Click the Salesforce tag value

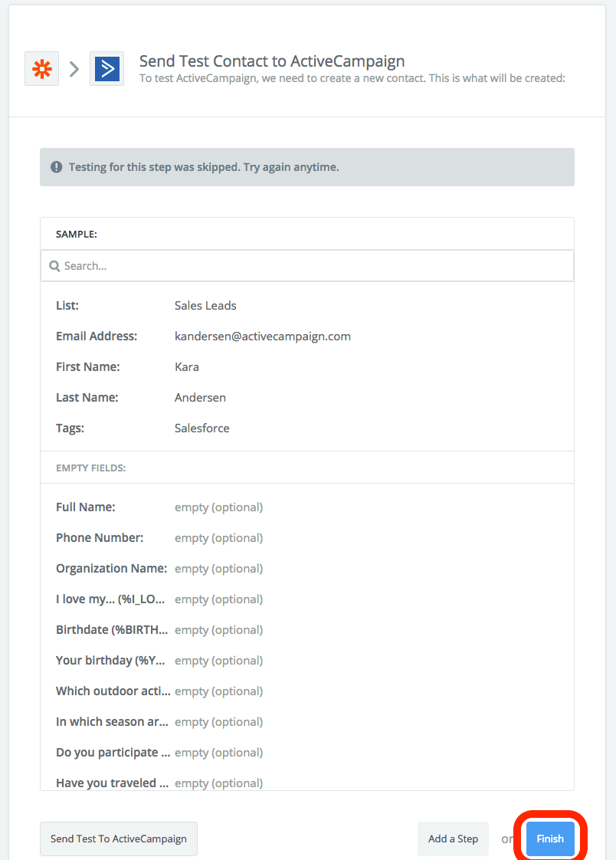[202, 428]
